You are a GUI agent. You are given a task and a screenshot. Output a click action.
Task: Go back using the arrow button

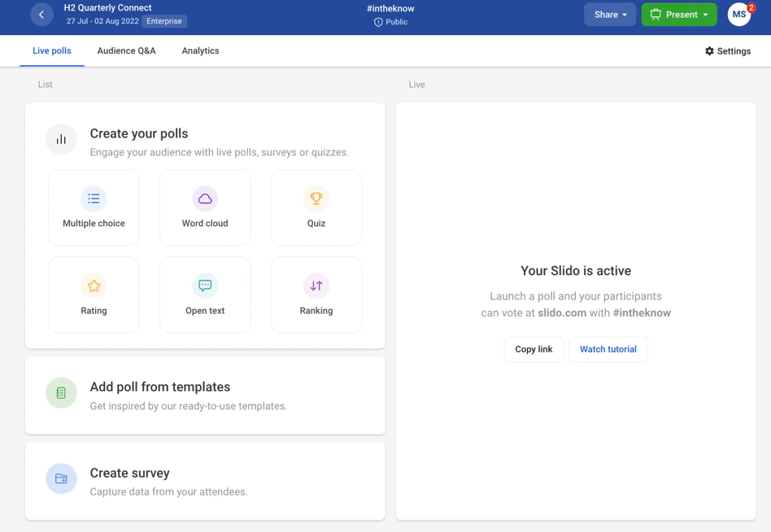click(41, 15)
